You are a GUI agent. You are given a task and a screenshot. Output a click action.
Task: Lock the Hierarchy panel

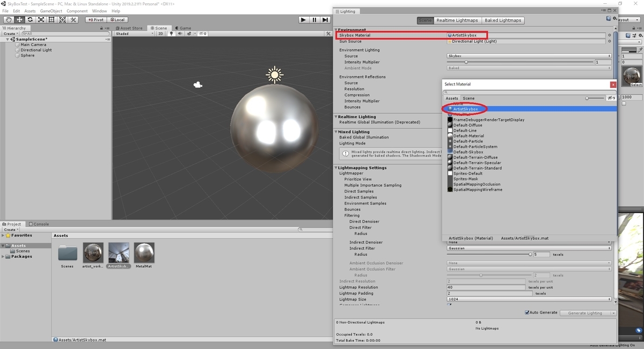click(102, 28)
